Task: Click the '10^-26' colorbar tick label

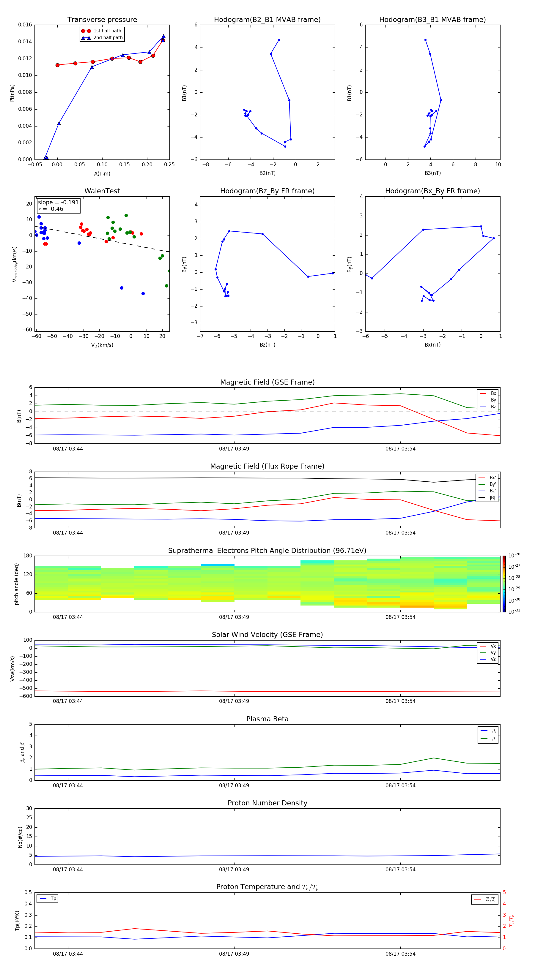Action: 514,555
